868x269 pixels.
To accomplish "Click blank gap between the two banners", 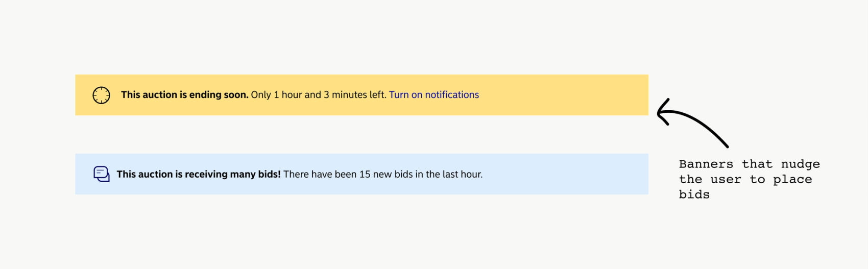I will click(x=361, y=134).
